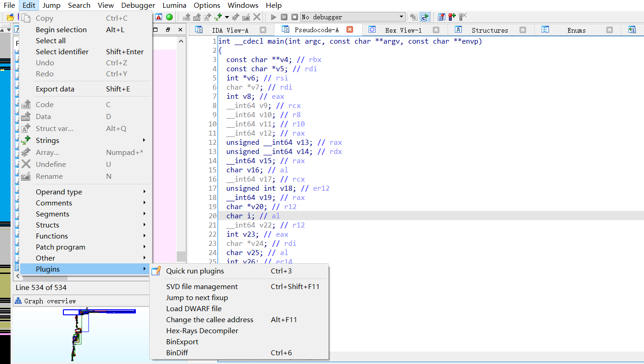The width and height of the screenshot is (644, 364).
Task: Close the Pseudocode-A tab
Action: [x=350, y=29]
